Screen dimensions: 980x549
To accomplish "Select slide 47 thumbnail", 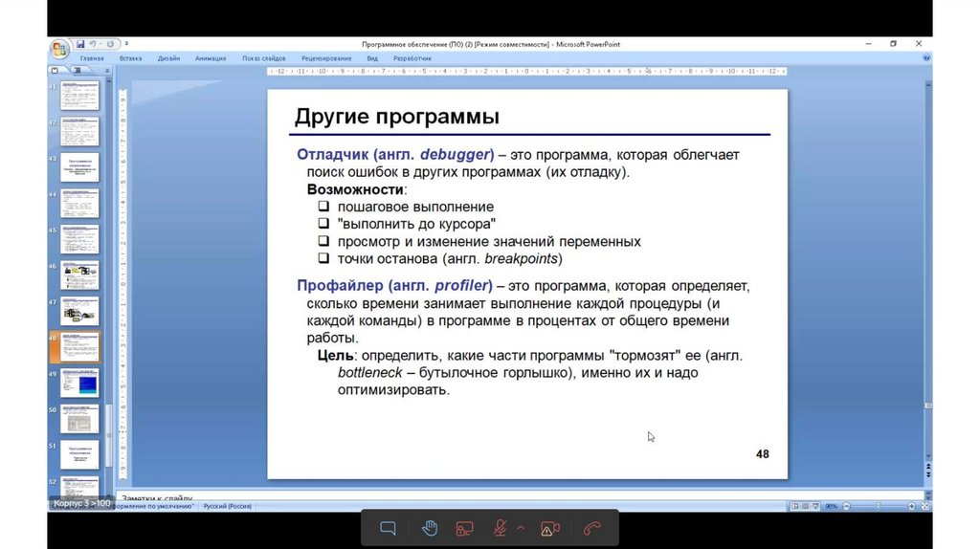I will click(x=79, y=311).
